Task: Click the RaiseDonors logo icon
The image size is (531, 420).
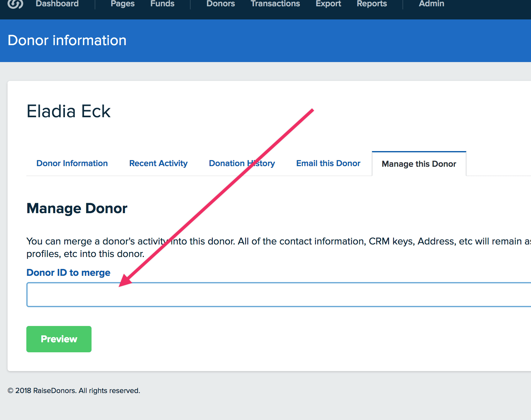Action: 15,4
